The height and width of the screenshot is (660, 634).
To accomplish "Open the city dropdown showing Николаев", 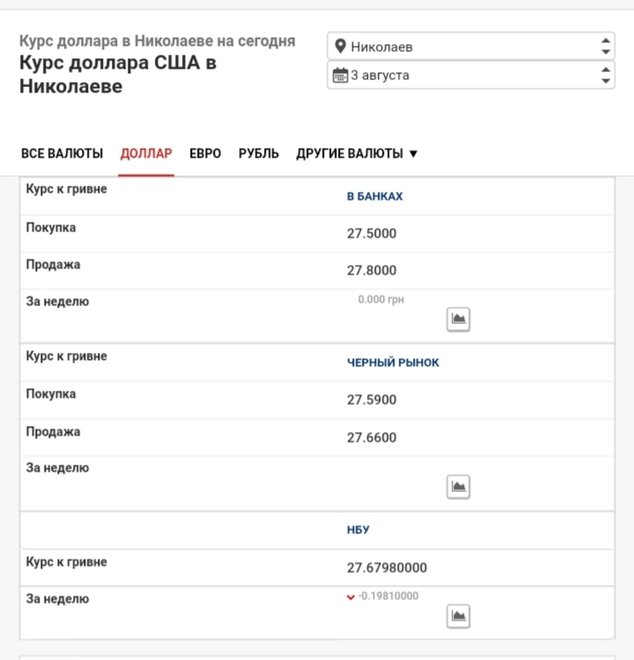I will click(x=471, y=46).
